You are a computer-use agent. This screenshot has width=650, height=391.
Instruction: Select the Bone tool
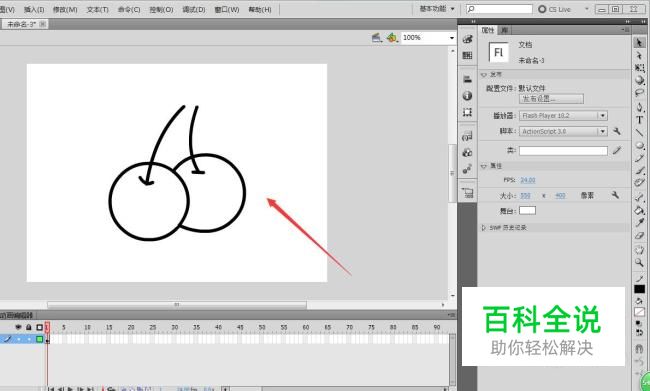(639, 197)
